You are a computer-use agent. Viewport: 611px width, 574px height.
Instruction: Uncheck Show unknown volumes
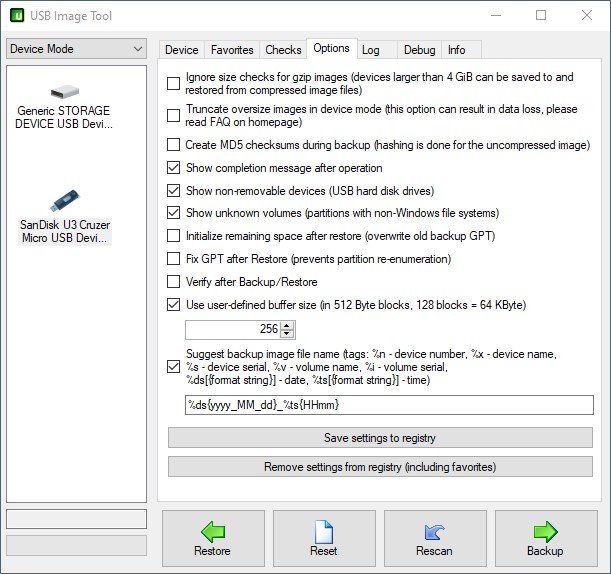pyautogui.click(x=173, y=213)
